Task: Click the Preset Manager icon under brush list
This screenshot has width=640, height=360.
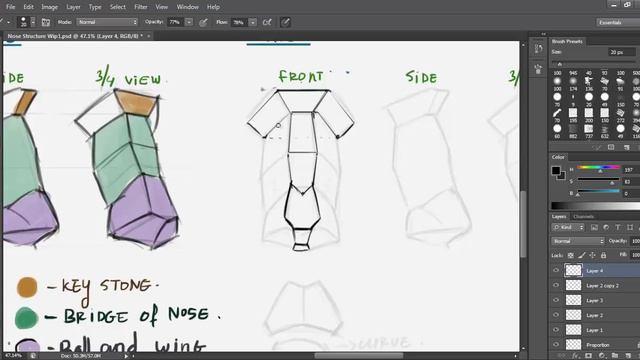Action: point(611,147)
